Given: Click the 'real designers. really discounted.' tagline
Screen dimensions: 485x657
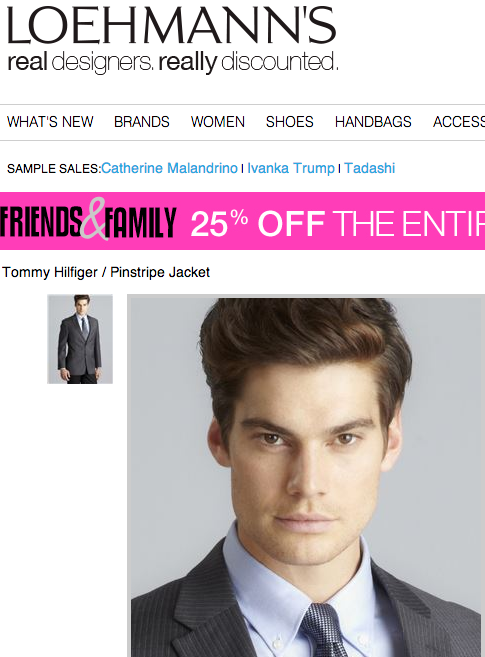Looking at the screenshot, I should [173, 62].
